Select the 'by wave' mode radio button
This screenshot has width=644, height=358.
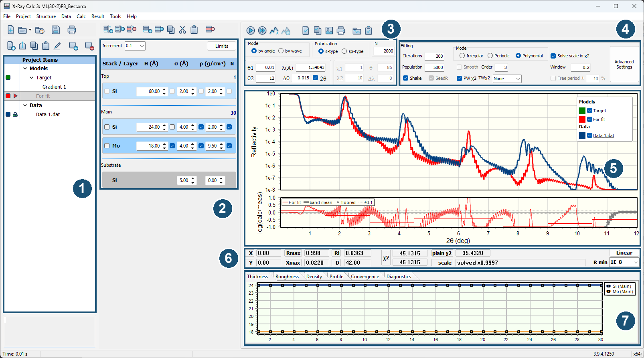281,51
